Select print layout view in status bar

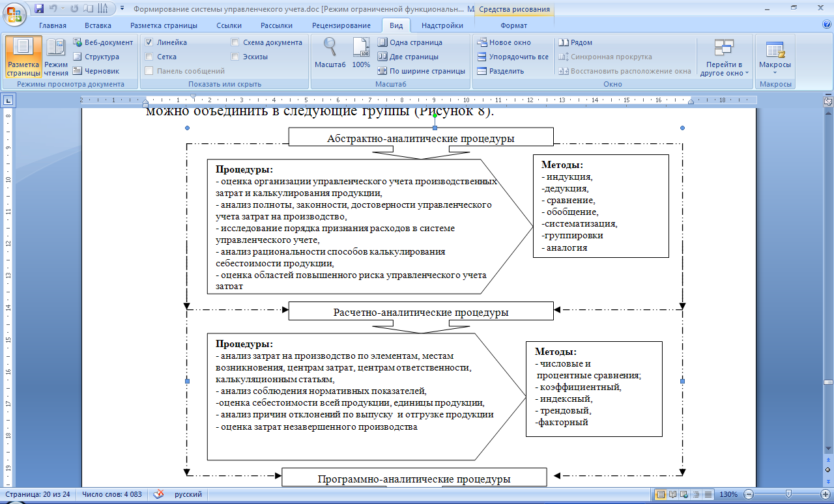[661, 494]
